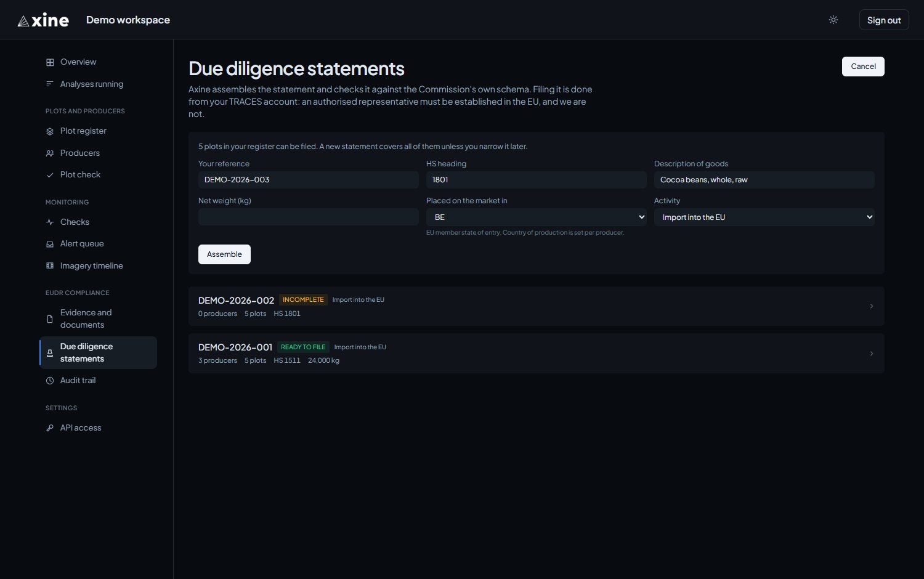
Task: Click the Due diligence statements stamp icon
Action: pyautogui.click(x=50, y=353)
